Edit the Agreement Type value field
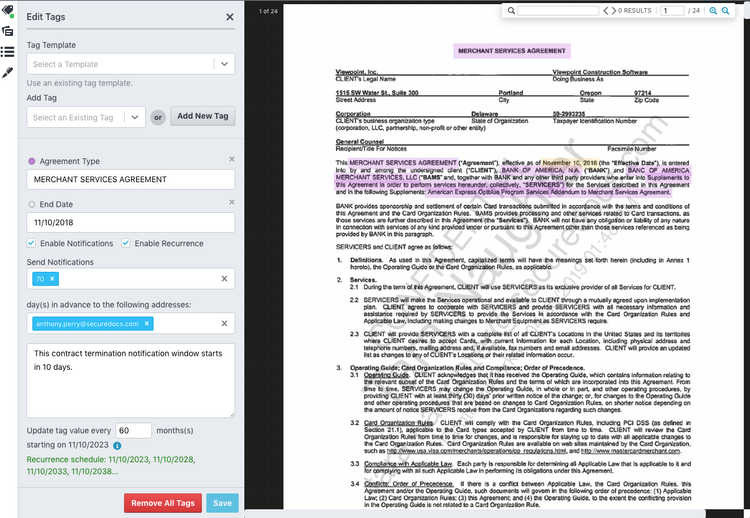Screen dimensions: 750x518 tap(131, 179)
